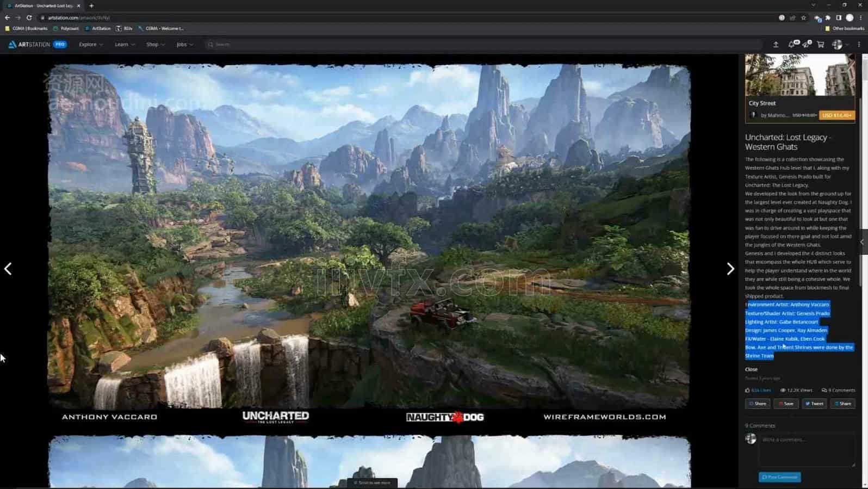Click the title Uncharted: Lost Legacy - Western Ghats

[788, 142]
